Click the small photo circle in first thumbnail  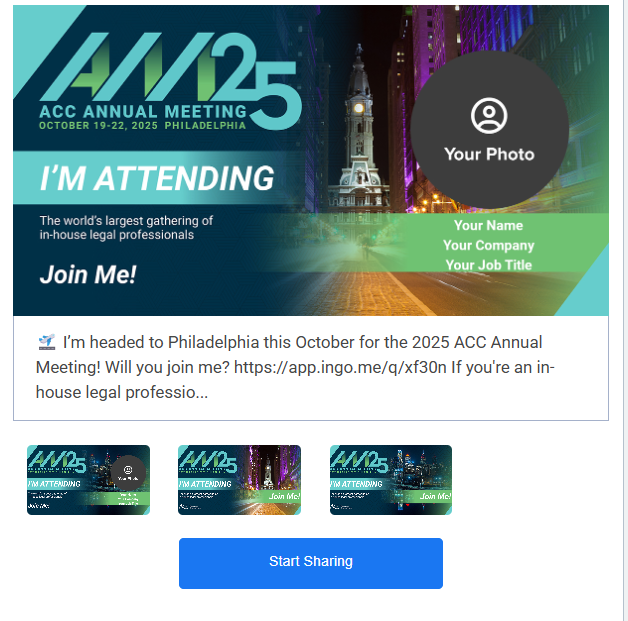pos(128,473)
